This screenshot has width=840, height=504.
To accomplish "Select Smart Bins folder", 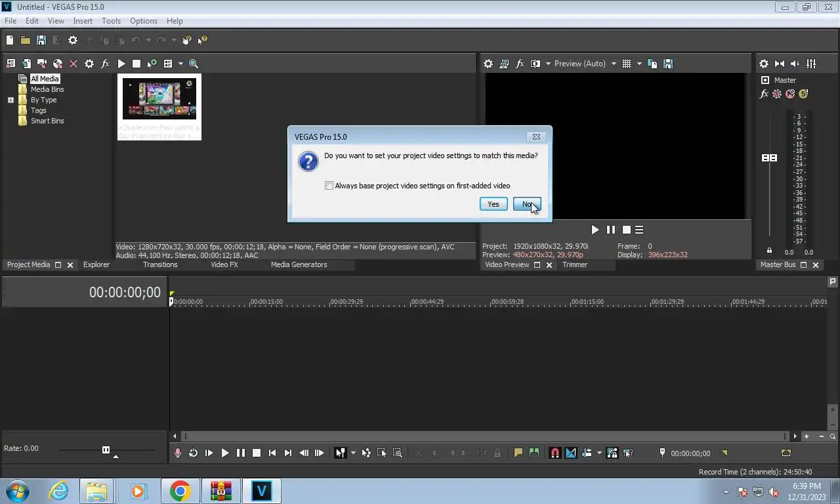I will click(47, 121).
